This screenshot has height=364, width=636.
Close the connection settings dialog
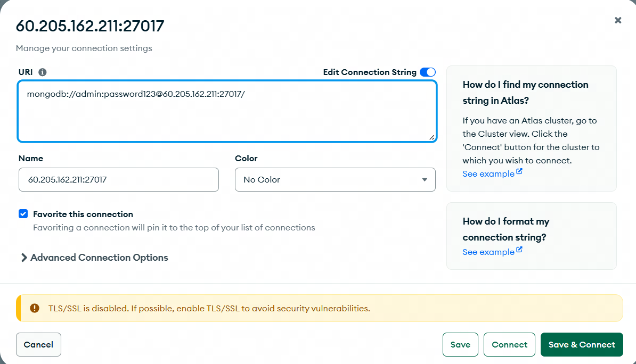pyautogui.click(x=618, y=20)
